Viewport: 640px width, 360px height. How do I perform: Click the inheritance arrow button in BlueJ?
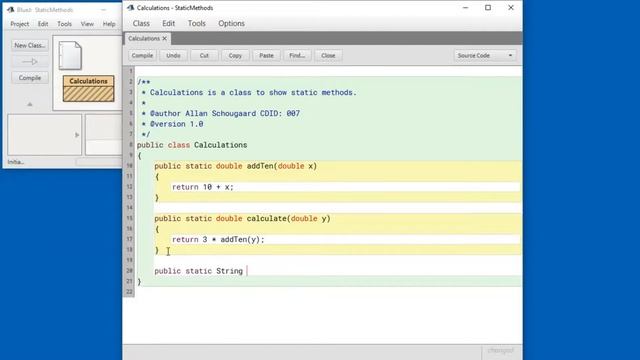click(x=30, y=62)
